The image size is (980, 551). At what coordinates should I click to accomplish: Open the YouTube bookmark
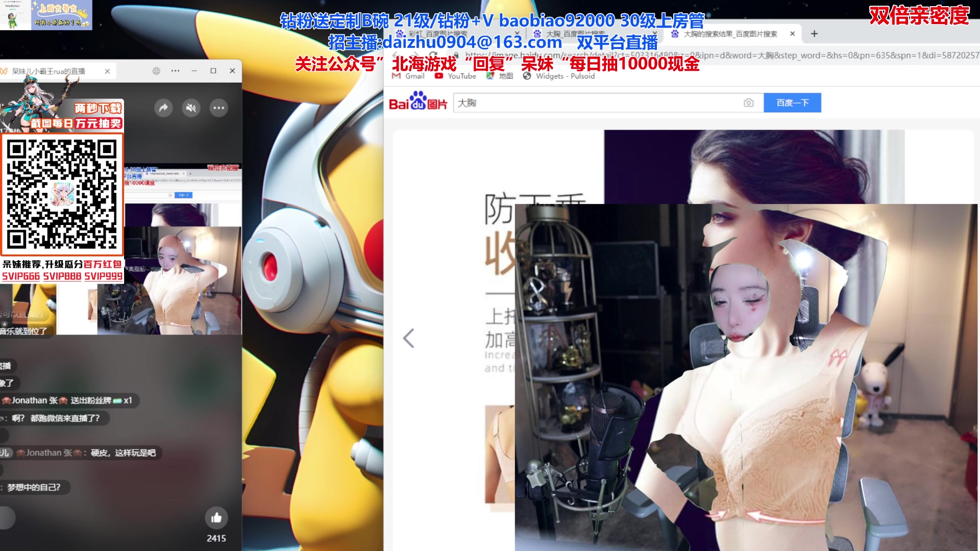(455, 76)
